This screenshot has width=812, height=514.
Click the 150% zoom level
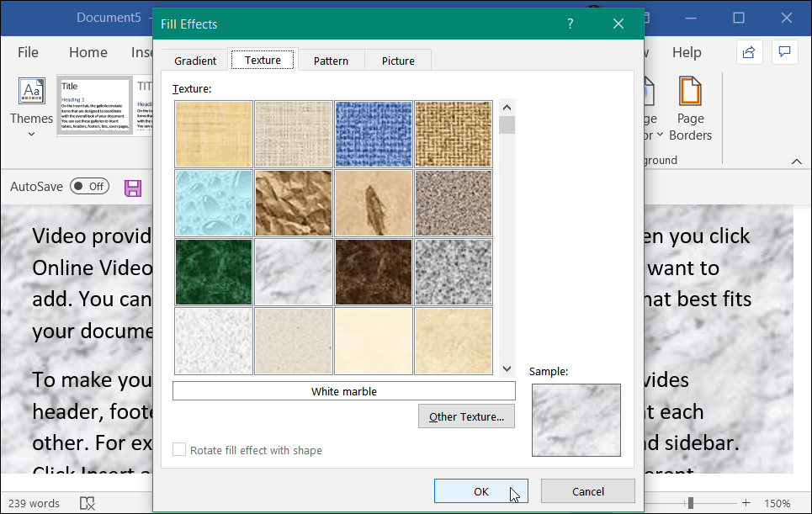click(778, 503)
